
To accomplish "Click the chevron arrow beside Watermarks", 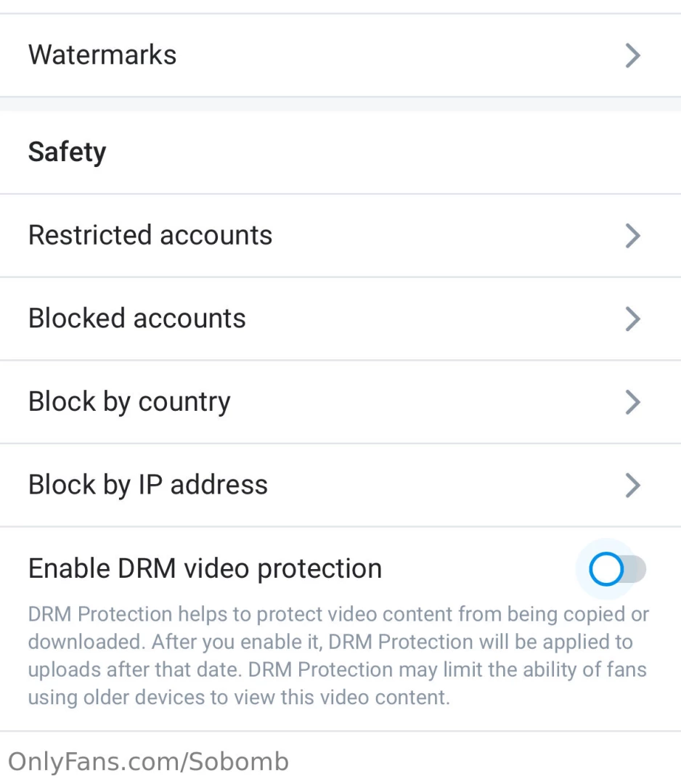I will 633,55.
